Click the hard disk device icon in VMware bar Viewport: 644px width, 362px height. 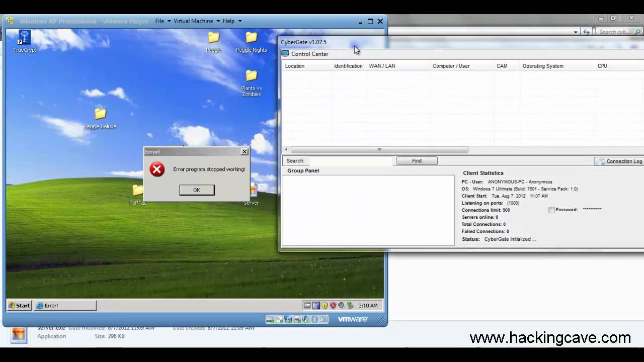[270, 319]
